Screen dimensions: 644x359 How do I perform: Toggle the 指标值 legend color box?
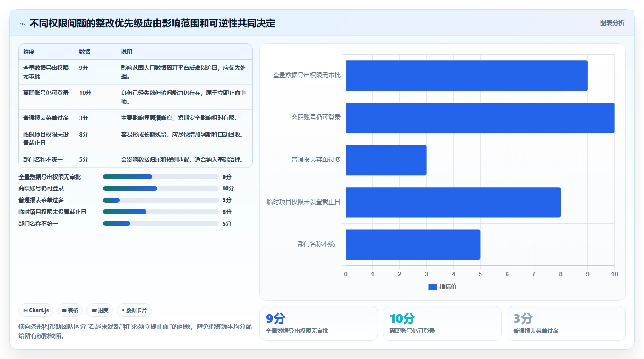coord(432,287)
